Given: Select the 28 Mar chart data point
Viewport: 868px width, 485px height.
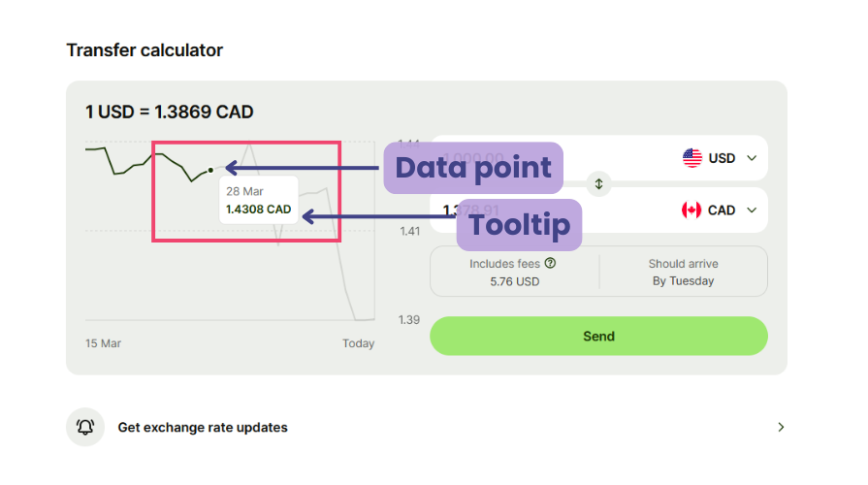Looking at the screenshot, I should pos(210,170).
